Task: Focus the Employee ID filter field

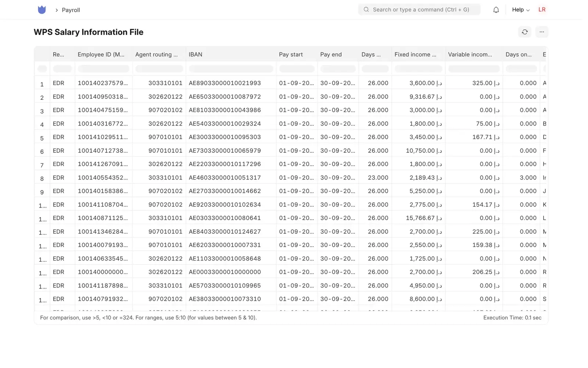Action: 104,69
